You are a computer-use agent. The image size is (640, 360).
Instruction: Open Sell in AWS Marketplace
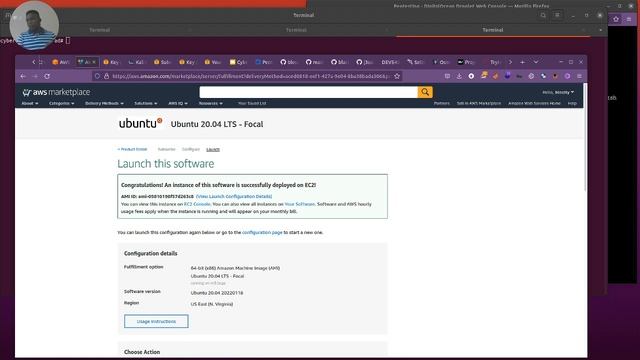[479, 103]
